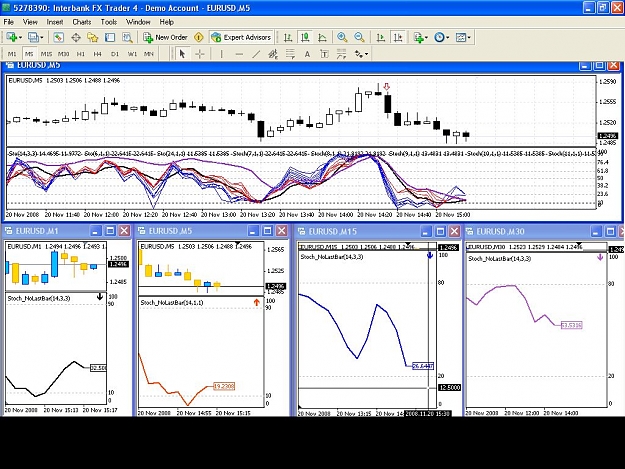Screen dimensions: 625x469
Task: Toggle the Expert Advisors button
Action: pos(241,37)
